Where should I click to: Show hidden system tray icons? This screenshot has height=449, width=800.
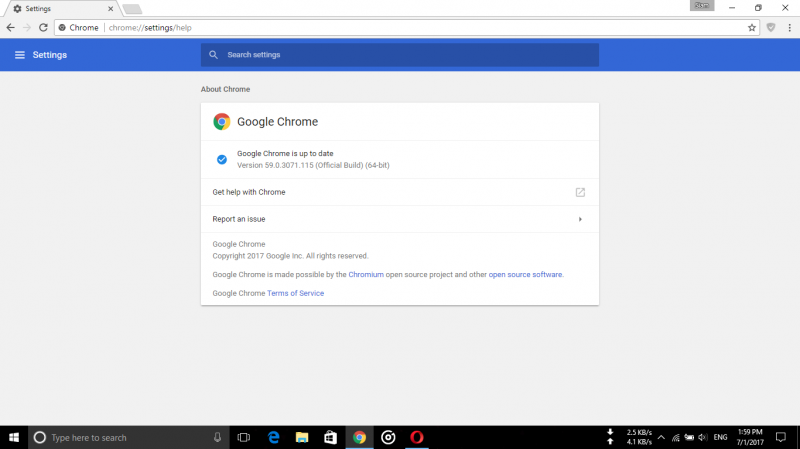pos(661,437)
